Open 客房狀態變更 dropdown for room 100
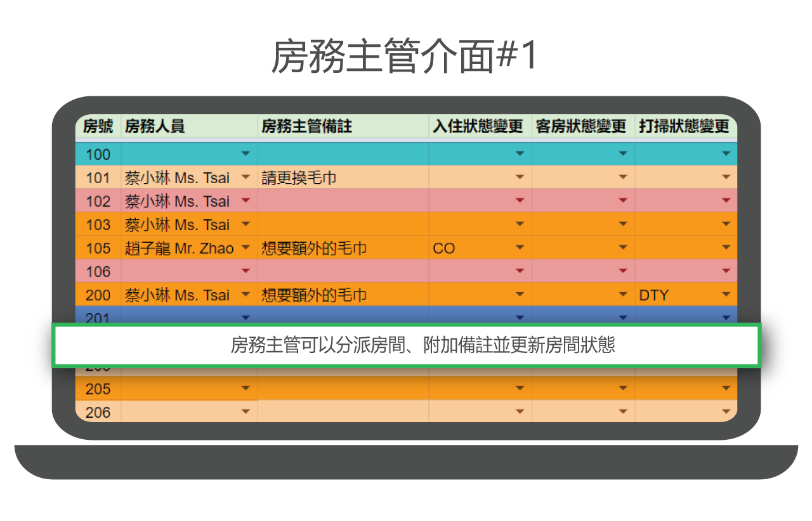Image resolution: width=812 pixels, height=521 pixels. click(x=623, y=154)
